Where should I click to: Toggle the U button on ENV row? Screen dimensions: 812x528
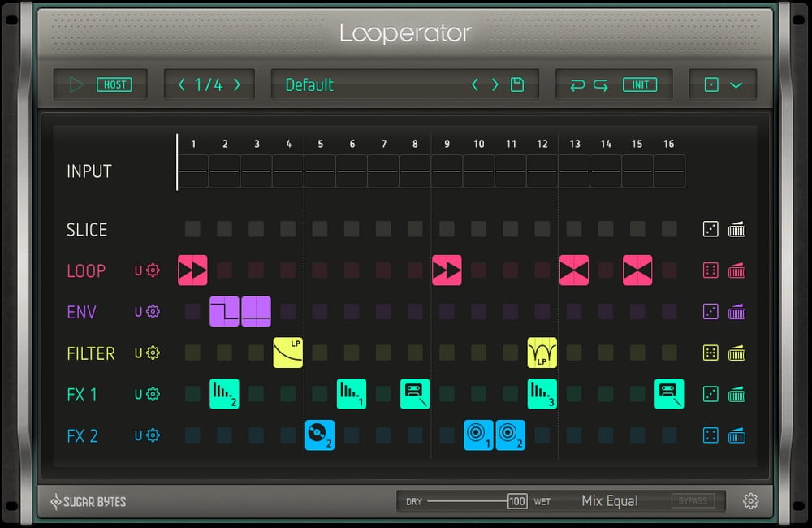(x=138, y=312)
